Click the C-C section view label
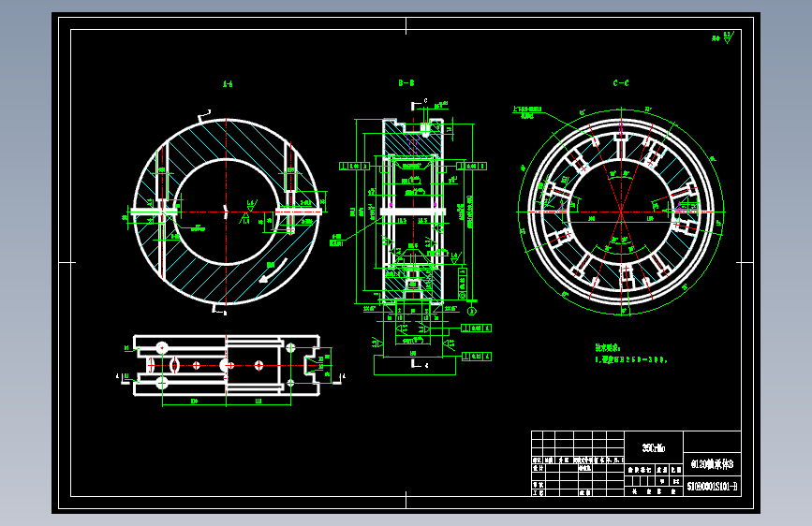 [621, 83]
